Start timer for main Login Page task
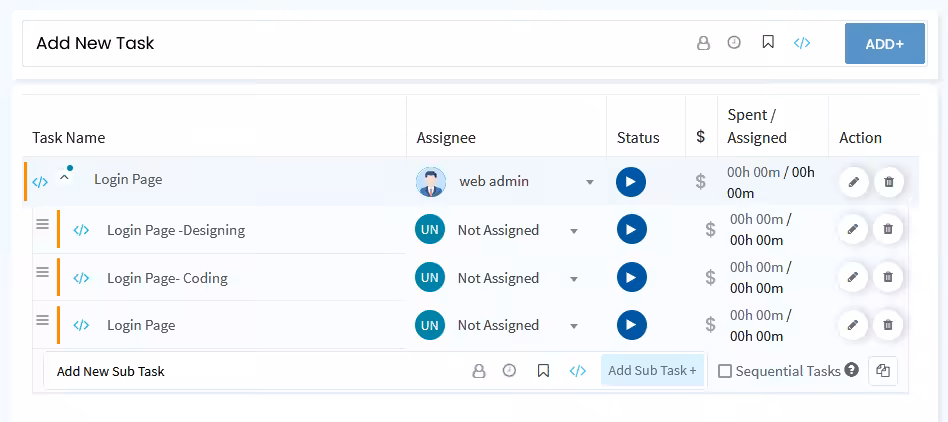The image size is (948, 422). coord(630,182)
